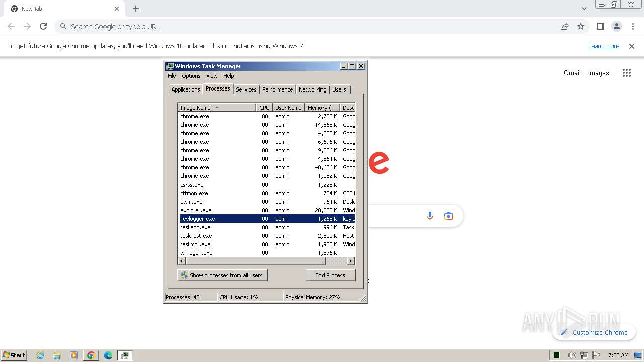644x362 pixels.
Task: Open network icon in system tray
Action: pyautogui.click(x=584, y=355)
